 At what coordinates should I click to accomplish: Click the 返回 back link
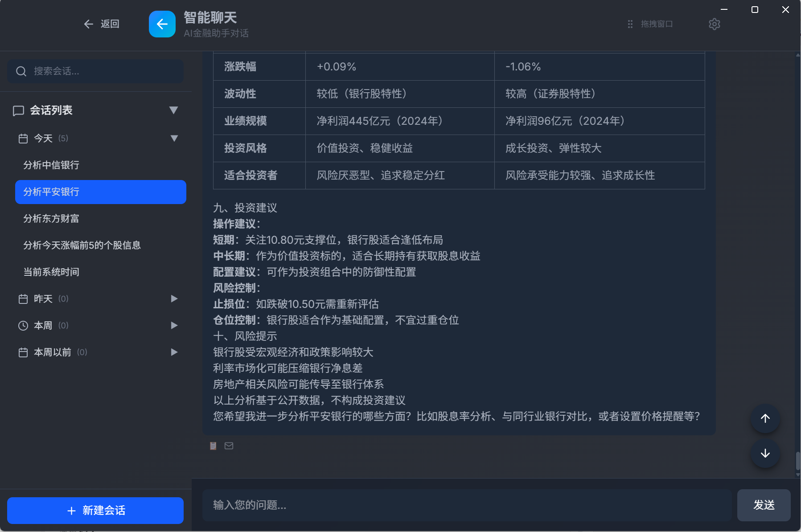[x=102, y=24]
